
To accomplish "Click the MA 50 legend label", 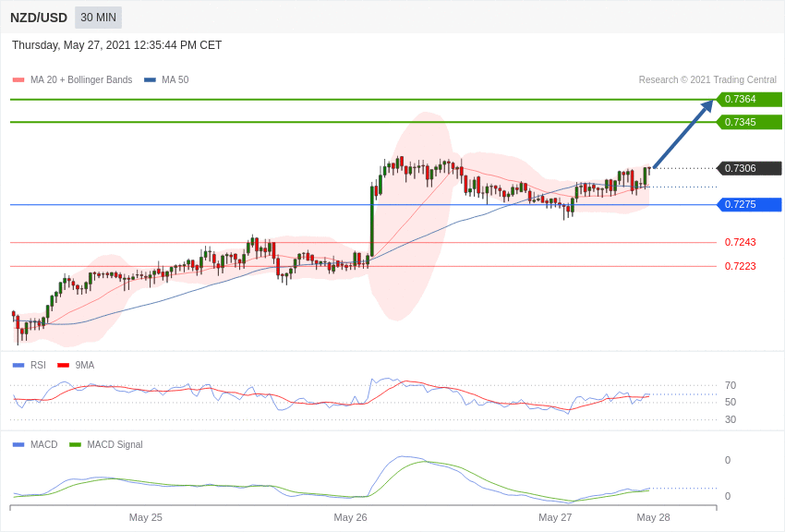I will (x=175, y=79).
